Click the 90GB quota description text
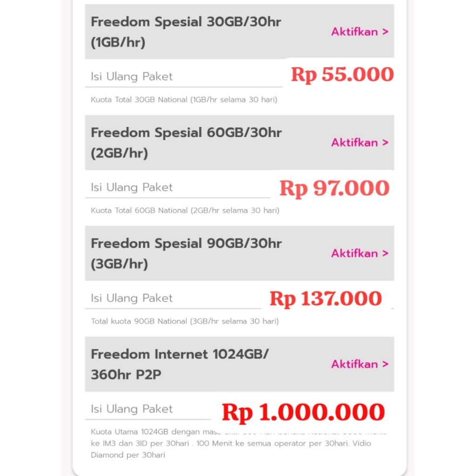476x476 pixels. [x=185, y=321]
